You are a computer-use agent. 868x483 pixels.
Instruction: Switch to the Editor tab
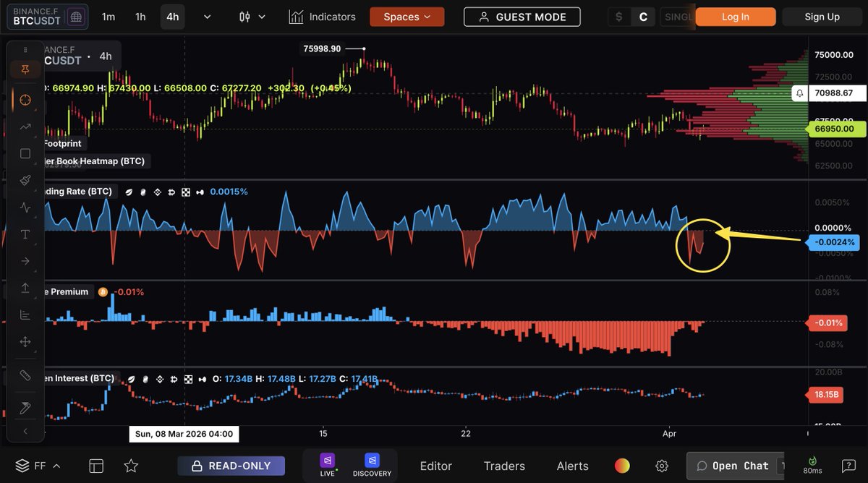tap(435, 466)
